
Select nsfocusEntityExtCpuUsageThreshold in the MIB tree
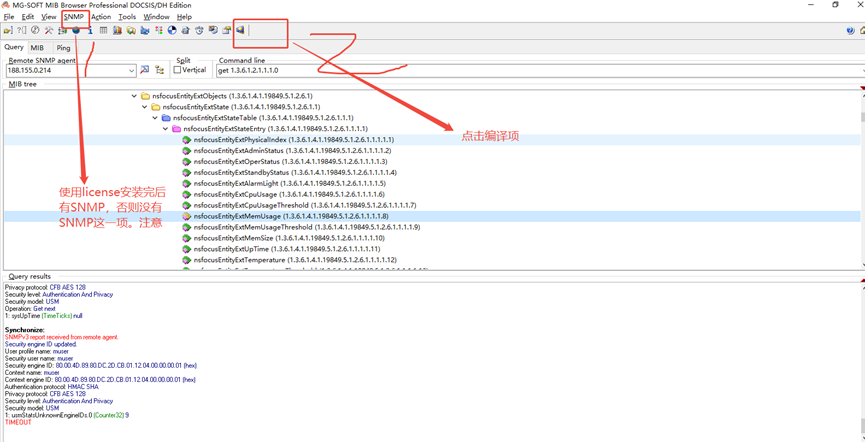point(305,205)
